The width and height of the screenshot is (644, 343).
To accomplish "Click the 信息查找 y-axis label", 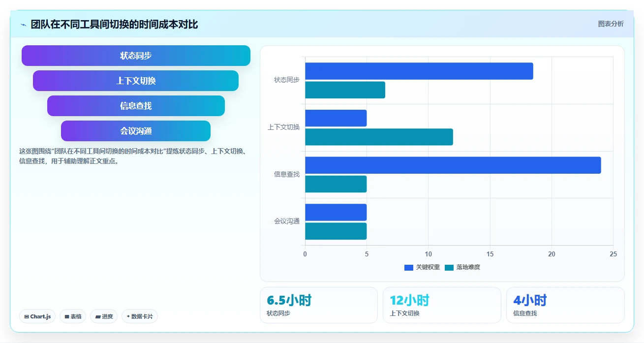I will point(287,174).
